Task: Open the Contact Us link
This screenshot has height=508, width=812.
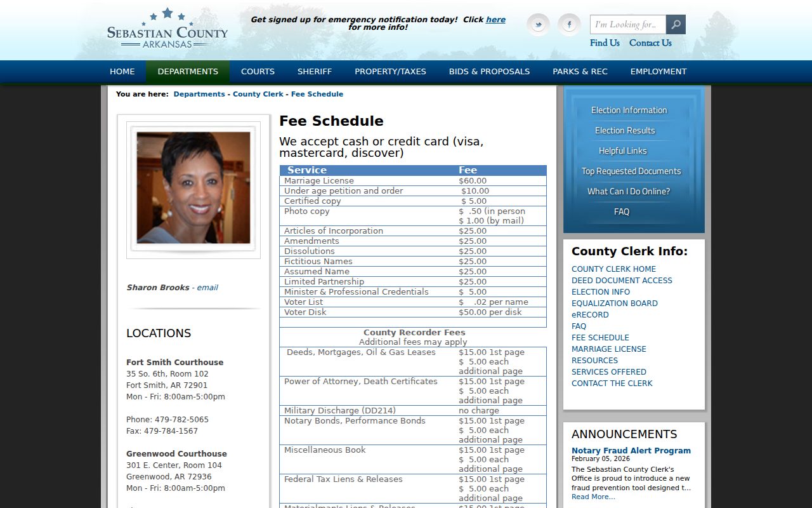Action: [x=650, y=43]
